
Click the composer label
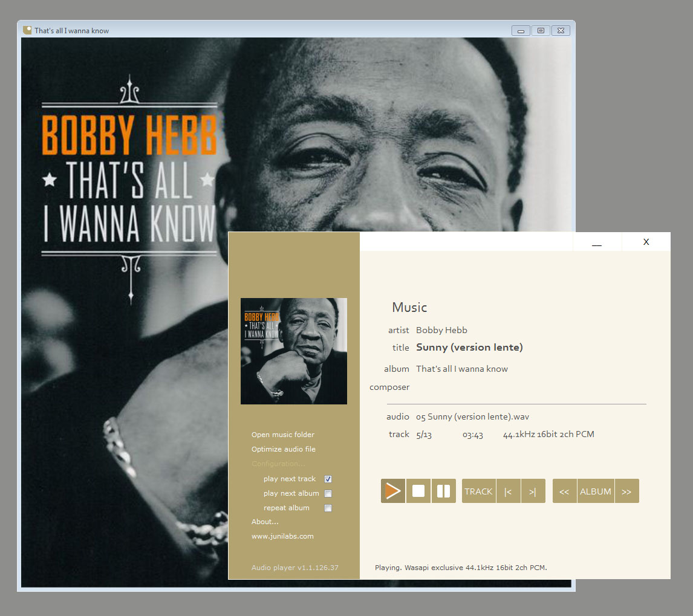click(x=389, y=387)
